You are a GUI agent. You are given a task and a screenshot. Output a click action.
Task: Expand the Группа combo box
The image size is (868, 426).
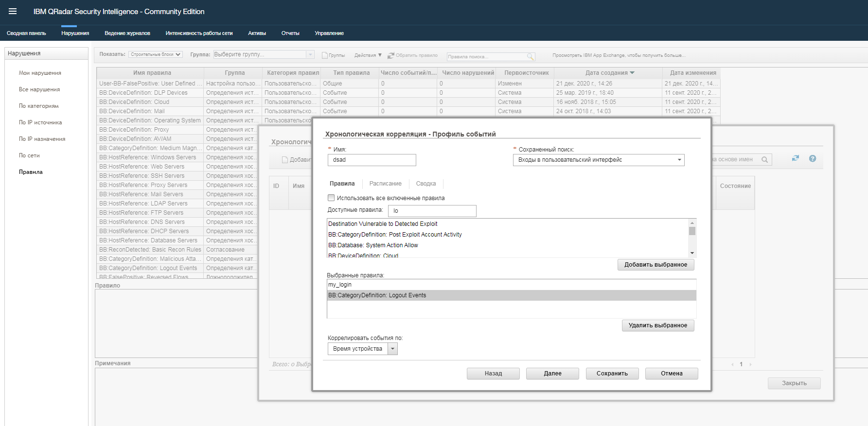tap(310, 54)
